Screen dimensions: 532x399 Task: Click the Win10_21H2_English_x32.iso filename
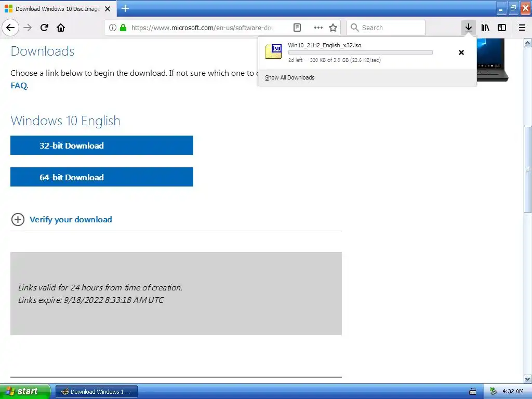click(325, 45)
